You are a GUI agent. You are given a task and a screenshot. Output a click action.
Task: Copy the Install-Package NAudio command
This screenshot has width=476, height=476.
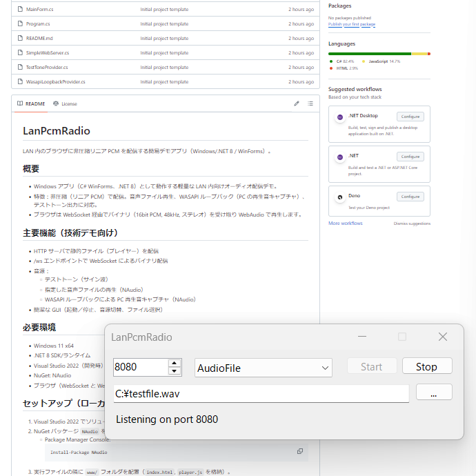point(299,451)
